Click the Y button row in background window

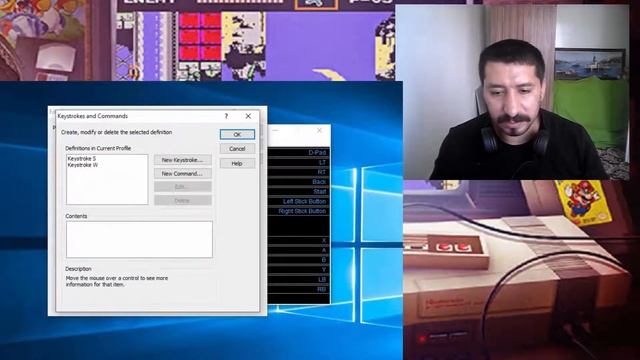click(x=299, y=270)
